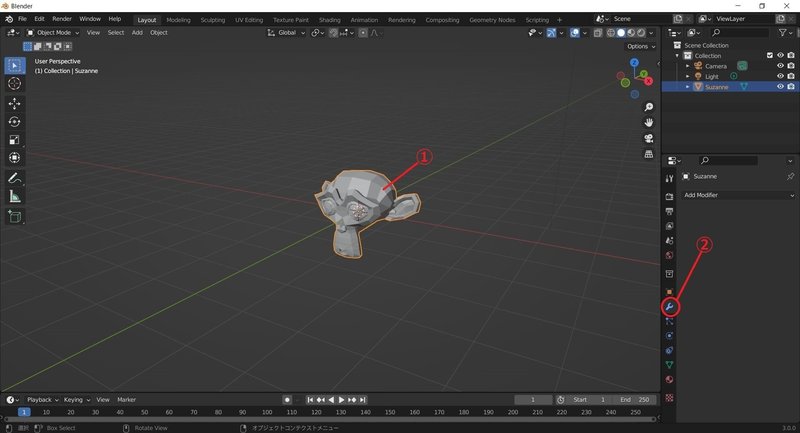
Task: Open the File menu
Action: pyautogui.click(x=22, y=19)
